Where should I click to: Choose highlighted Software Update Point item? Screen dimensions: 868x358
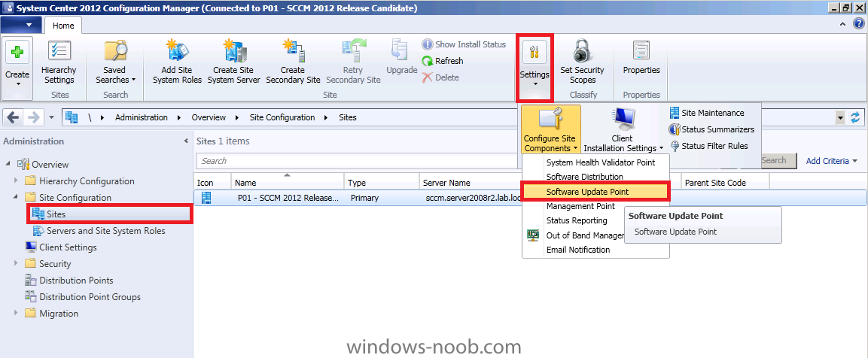(x=595, y=192)
